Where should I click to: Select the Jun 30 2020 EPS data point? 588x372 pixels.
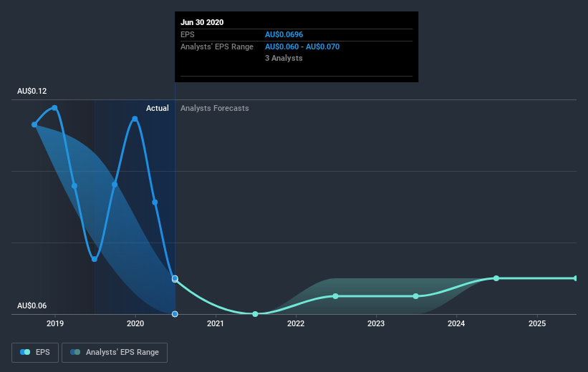tap(175, 279)
